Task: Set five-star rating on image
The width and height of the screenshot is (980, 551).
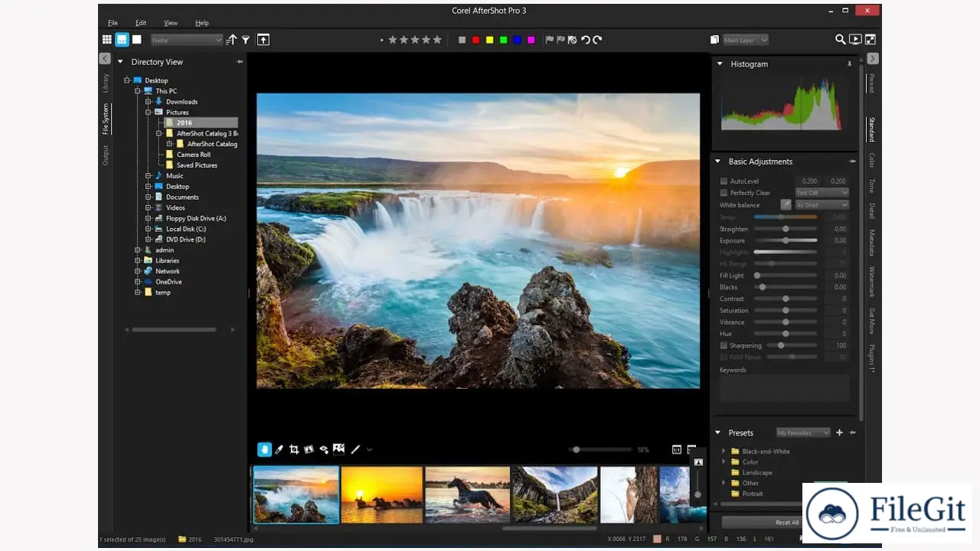Action: [x=437, y=40]
